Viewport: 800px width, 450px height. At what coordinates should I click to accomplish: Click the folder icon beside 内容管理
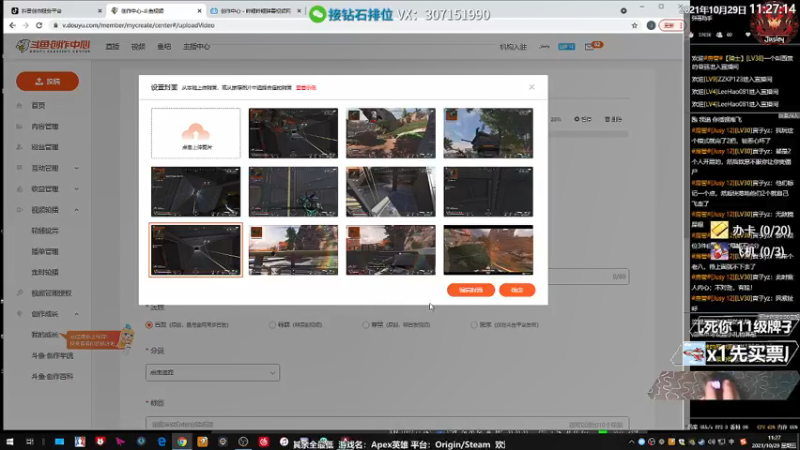tap(19, 127)
